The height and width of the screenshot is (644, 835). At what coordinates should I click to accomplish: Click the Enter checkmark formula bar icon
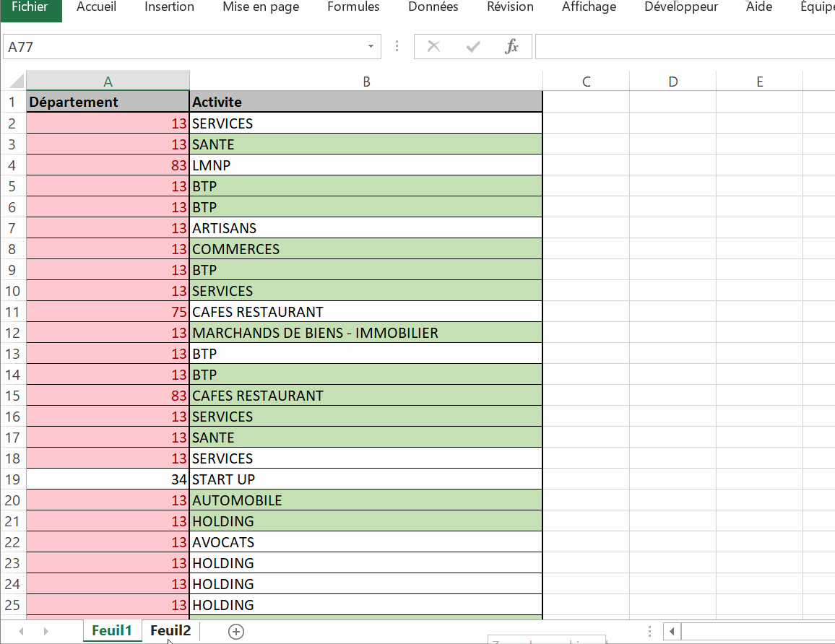[473, 47]
